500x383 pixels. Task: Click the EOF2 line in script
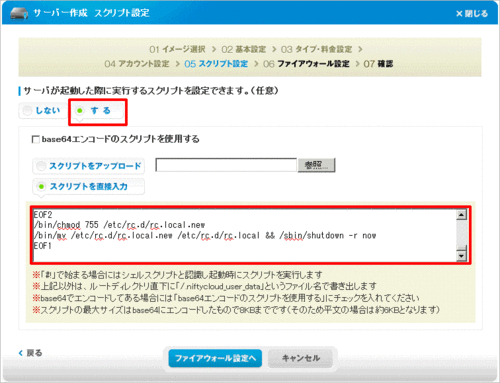43,215
